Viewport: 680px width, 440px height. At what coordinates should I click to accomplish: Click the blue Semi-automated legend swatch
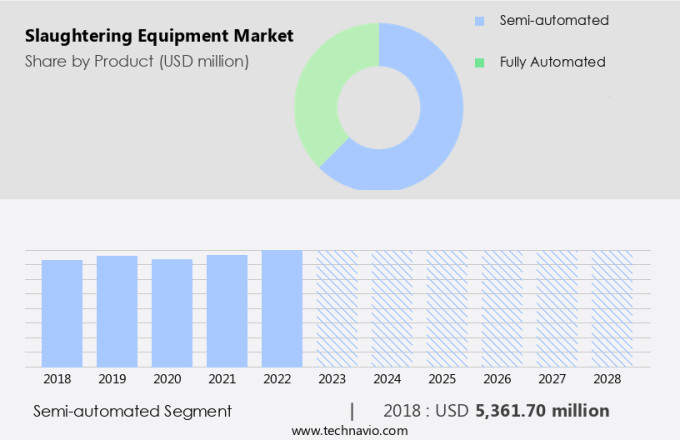pos(479,21)
